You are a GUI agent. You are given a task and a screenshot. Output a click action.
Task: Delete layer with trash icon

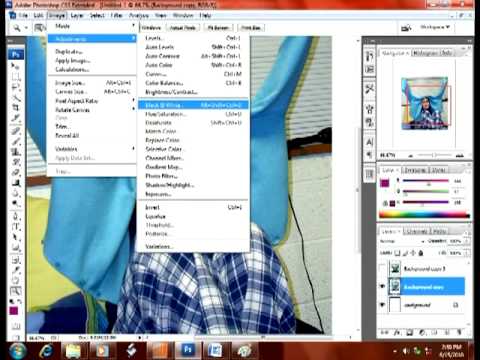[x=459, y=332]
